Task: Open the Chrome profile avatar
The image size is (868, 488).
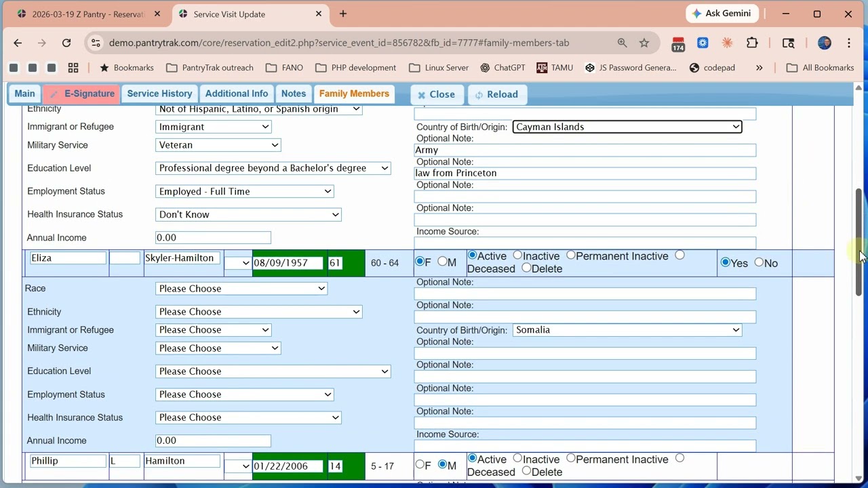Action: [x=825, y=43]
